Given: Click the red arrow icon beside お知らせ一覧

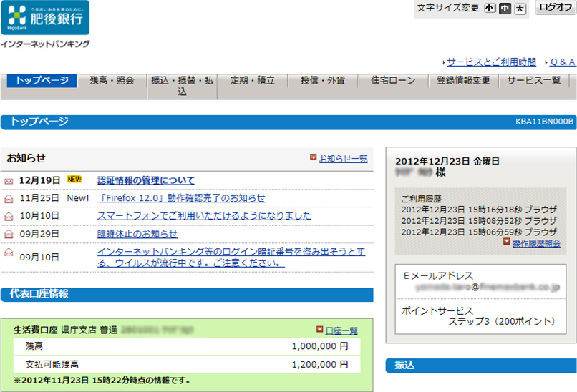Looking at the screenshot, I should pos(313,157).
